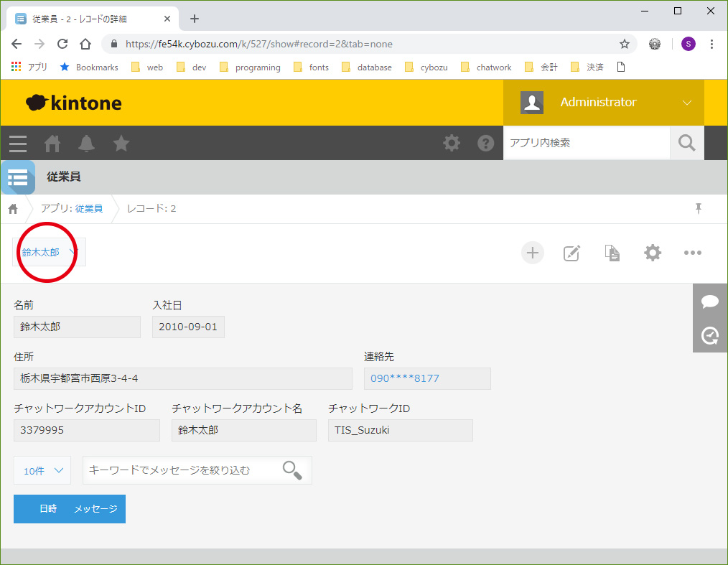Image resolution: width=728 pixels, height=565 pixels.
Task: Go to kintone portal home icon
Action: 52,144
